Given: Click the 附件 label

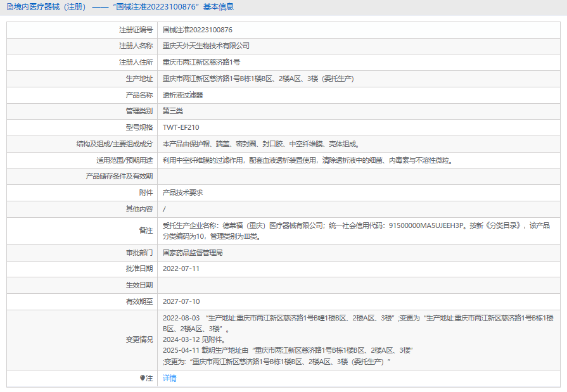Looking at the screenshot, I should coord(146,193).
